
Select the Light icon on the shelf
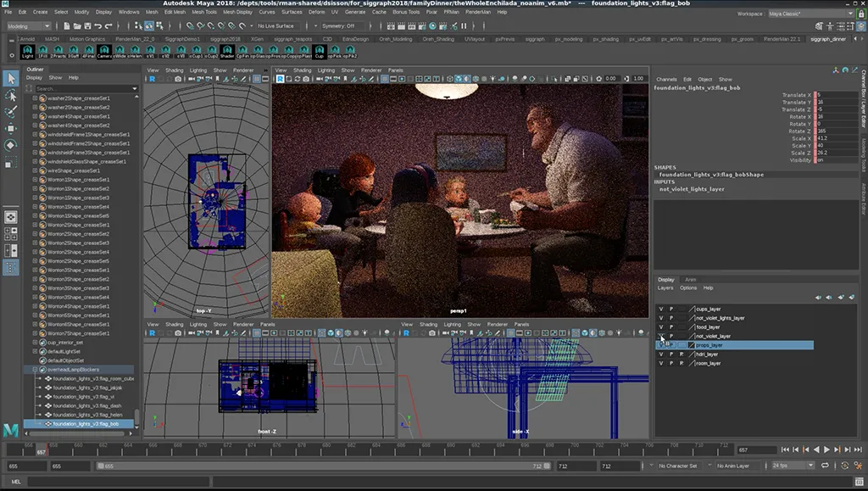pos(28,53)
